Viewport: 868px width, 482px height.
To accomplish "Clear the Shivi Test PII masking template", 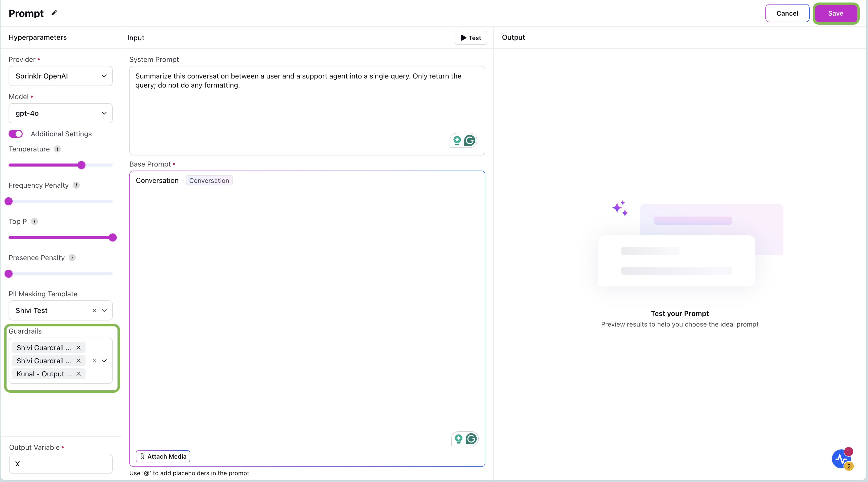I will point(95,310).
